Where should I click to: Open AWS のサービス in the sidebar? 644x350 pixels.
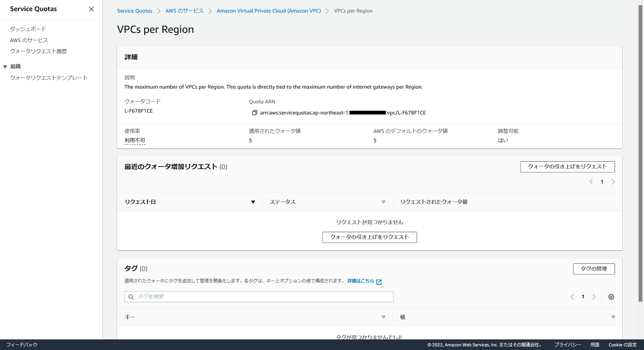29,40
